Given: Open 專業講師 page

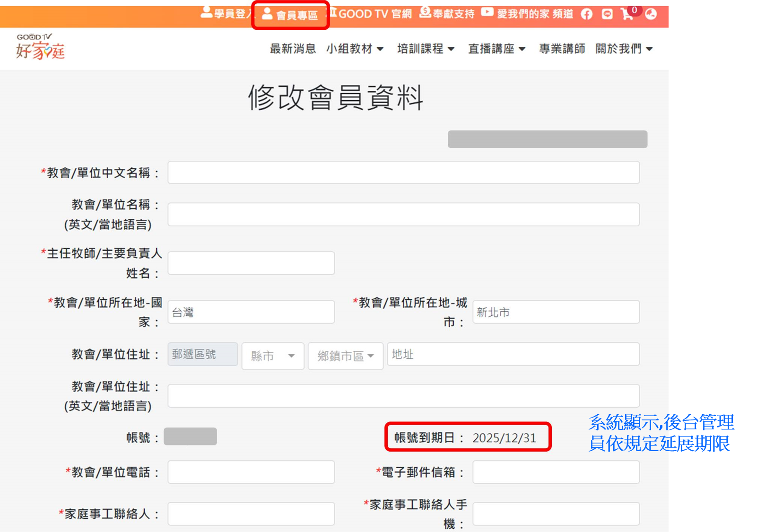Looking at the screenshot, I should point(562,49).
